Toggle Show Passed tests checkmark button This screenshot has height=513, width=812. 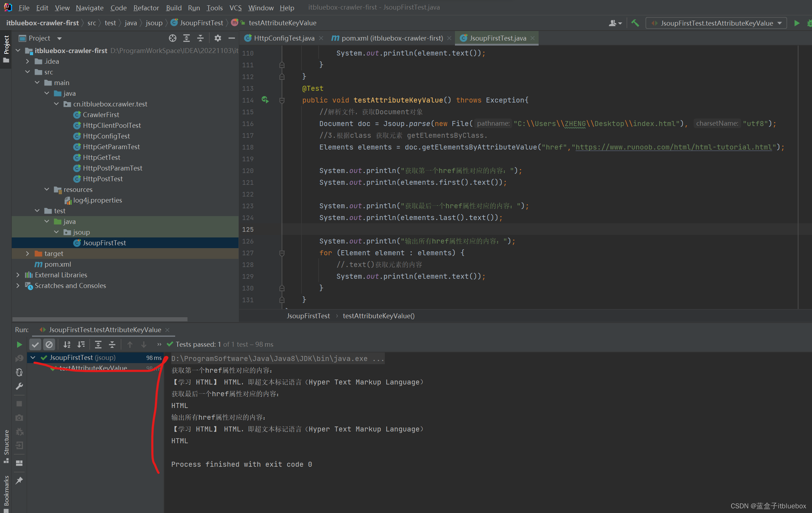[35, 344]
